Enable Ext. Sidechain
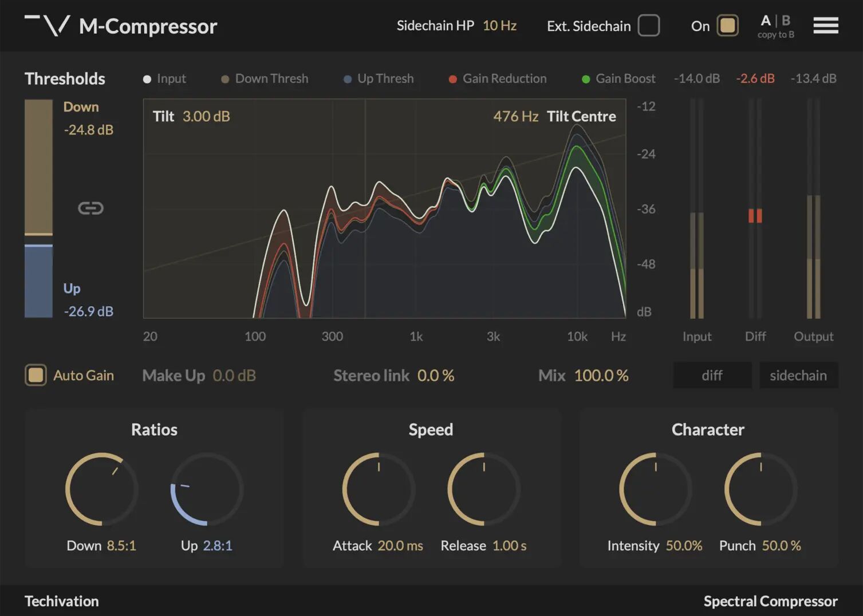The width and height of the screenshot is (863, 616). (648, 26)
